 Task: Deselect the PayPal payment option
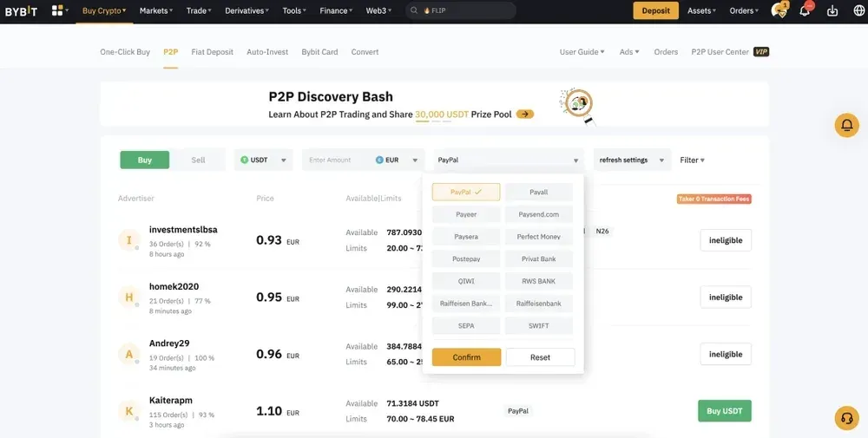466,192
